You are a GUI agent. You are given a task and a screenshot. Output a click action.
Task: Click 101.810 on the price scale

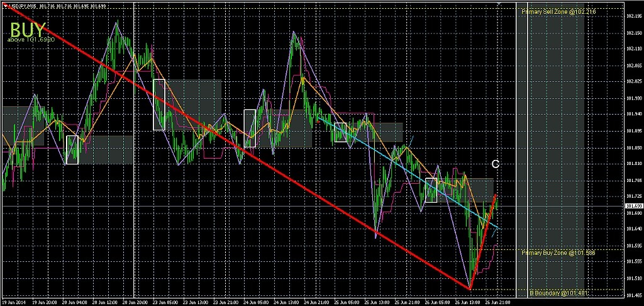(634, 164)
